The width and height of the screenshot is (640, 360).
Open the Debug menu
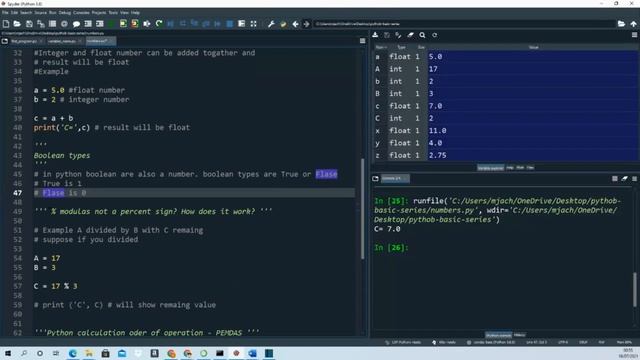click(x=64, y=13)
